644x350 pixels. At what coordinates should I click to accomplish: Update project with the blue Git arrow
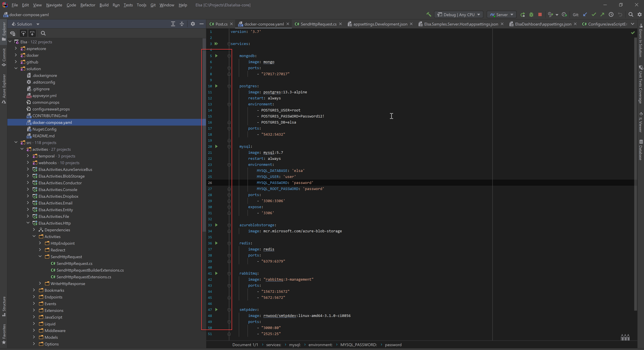tap(585, 14)
